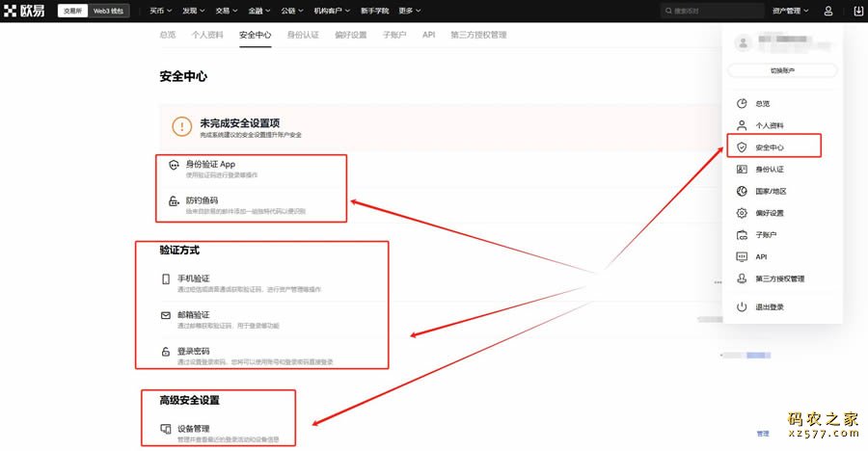Click the OKX logo in header
The width and height of the screenshot is (868, 451).
coord(24,11)
